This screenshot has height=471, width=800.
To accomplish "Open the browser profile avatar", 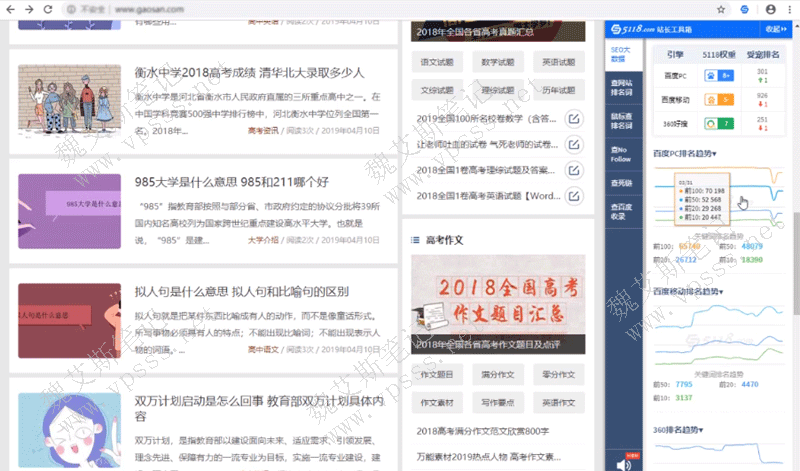I will click(x=770, y=9).
